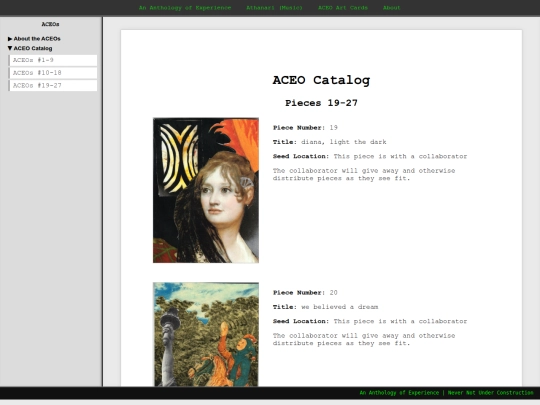Click the footer Never Not Under Construction text

click(x=490, y=393)
